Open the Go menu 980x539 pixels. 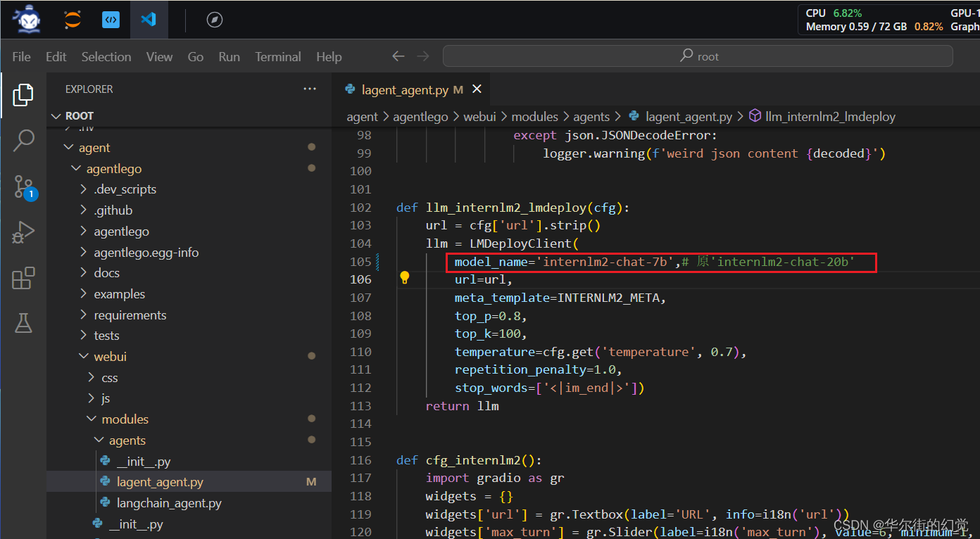196,57
